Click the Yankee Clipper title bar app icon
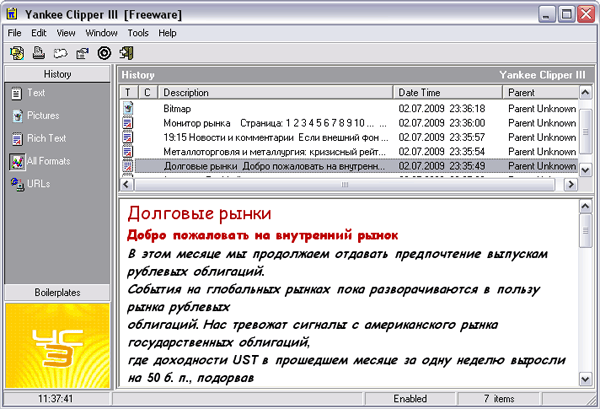This screenshot has width=600, height=409. (12, 14)
